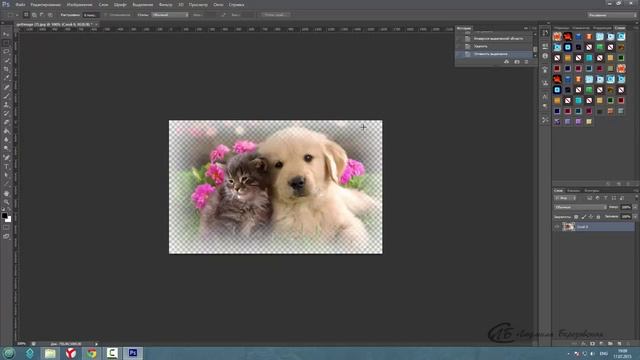This screenshot has height=360, width=640.
Task: Select the Healing Brush tool
Action: point(6,87)
